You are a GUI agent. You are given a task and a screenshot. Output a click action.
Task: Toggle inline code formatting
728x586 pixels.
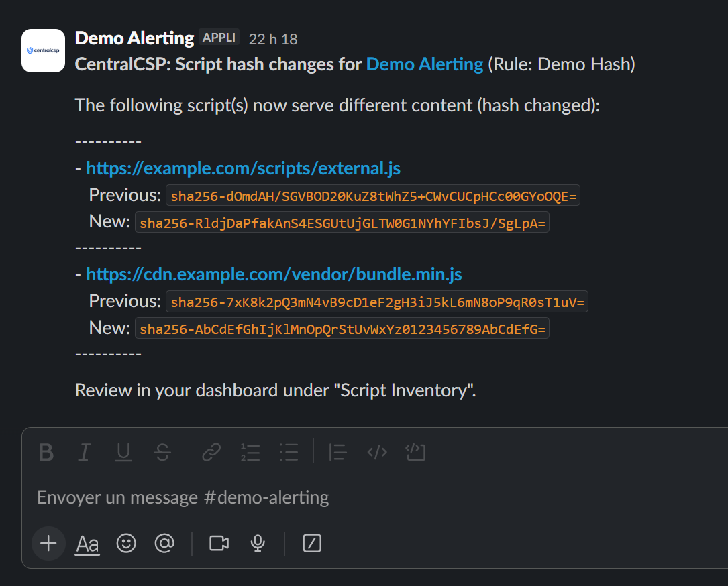pyautogui.click(x=376, y=453)
